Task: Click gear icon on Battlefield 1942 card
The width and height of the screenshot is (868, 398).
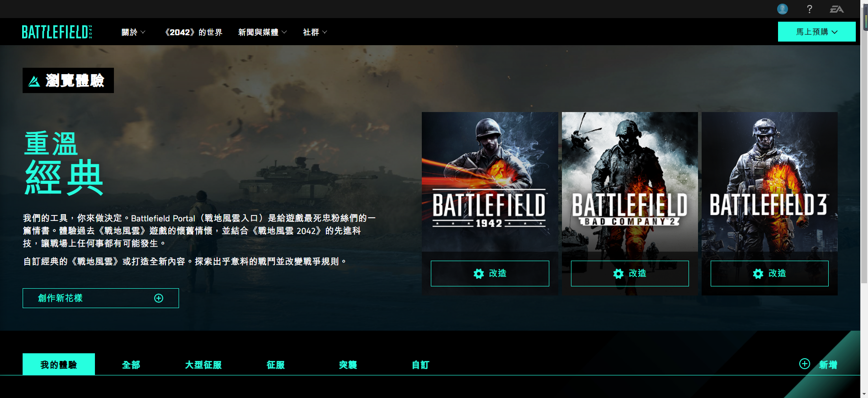Action: click(x=479, y=273)
